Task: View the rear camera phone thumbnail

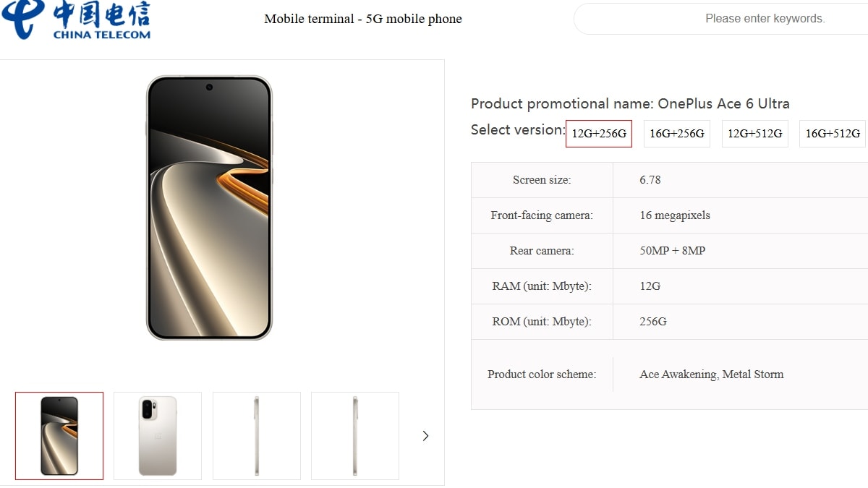Action: (157, 436)
